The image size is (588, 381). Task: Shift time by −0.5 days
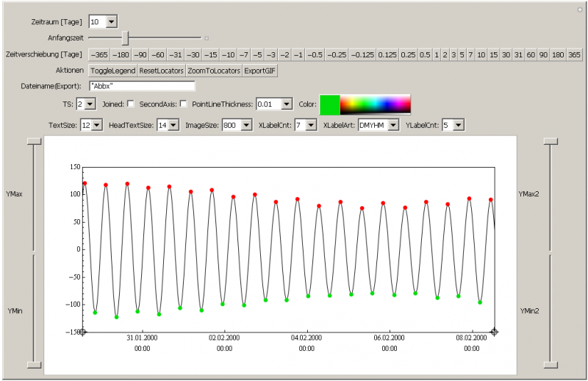pyautogui.click(x=315, y=55)
